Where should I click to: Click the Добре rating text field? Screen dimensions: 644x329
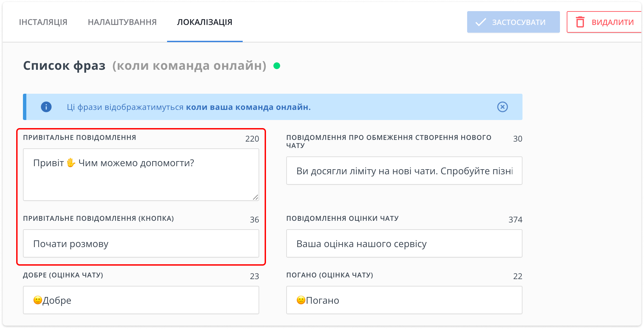pos(141,300)
